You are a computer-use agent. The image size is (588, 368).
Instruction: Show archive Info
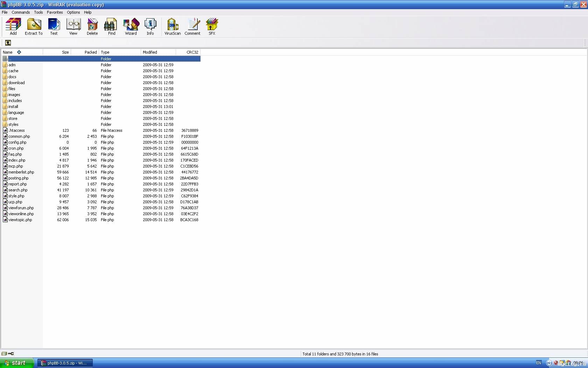[x=150, y=27]
